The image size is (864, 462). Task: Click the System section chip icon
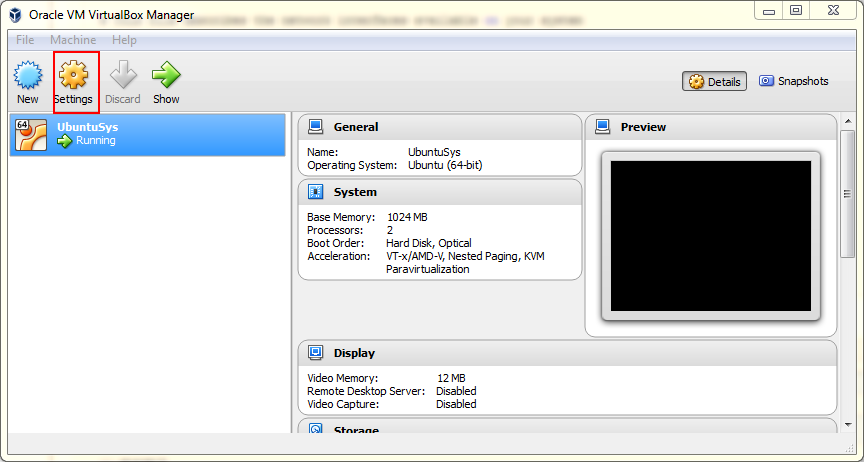tap(316, 192)
